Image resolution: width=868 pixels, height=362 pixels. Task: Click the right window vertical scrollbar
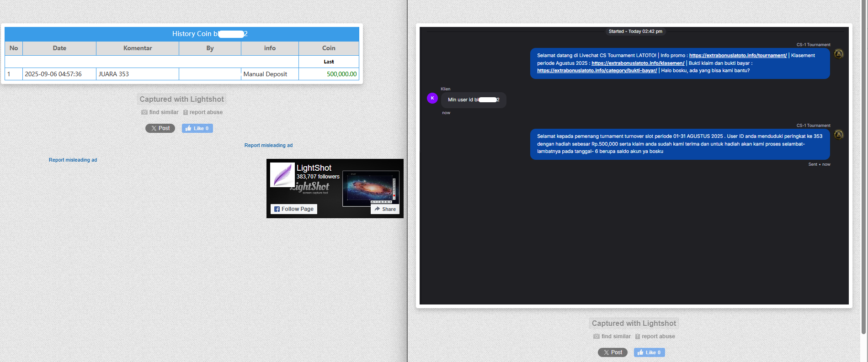coord(864,168)
